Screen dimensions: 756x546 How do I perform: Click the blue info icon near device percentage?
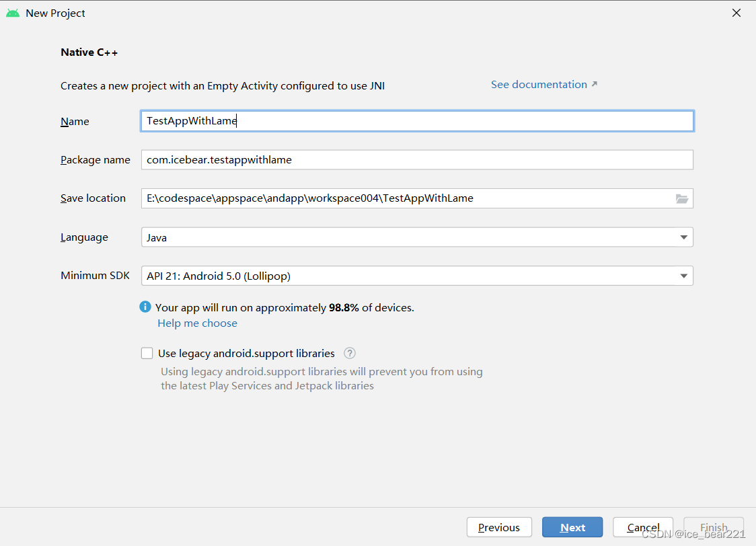pos(145,307)
